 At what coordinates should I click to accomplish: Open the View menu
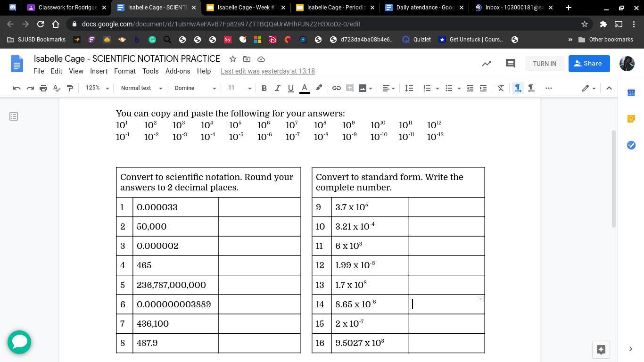point(76,71)
